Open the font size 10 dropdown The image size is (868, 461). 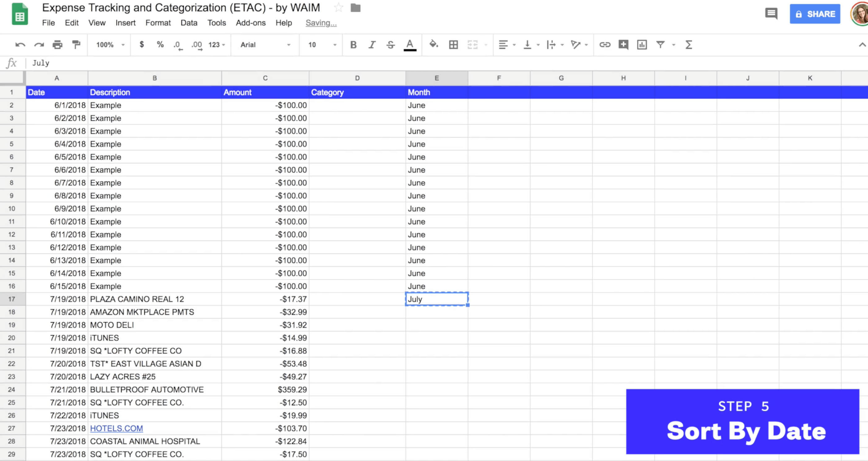coord(322,45)
